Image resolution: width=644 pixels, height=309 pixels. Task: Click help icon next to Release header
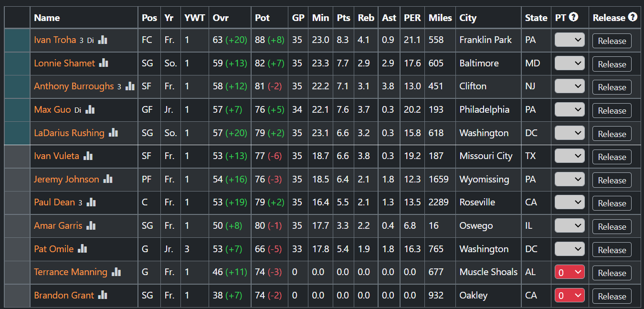tap(633, 17)
